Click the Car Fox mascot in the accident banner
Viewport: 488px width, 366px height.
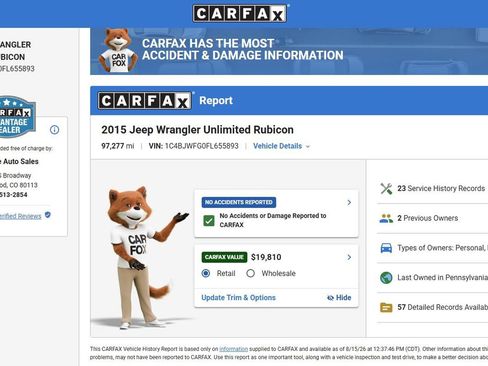coord(118,51)
